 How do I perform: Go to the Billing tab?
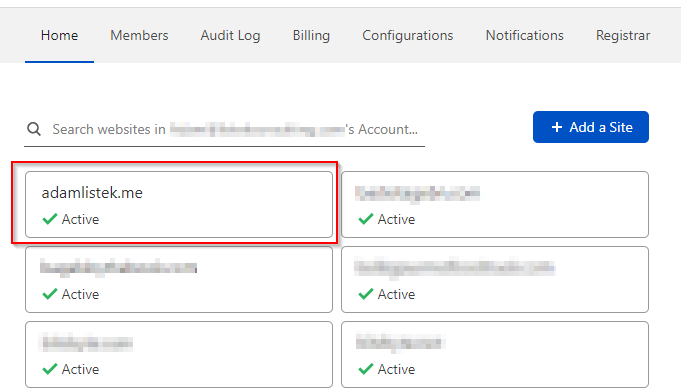tap(311, 35)
